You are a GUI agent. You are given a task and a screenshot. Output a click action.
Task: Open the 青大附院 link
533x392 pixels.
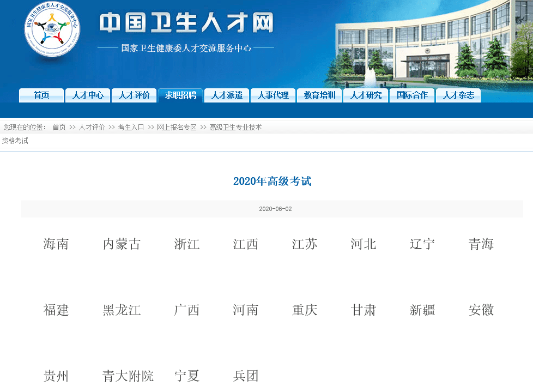coord(128,376)
